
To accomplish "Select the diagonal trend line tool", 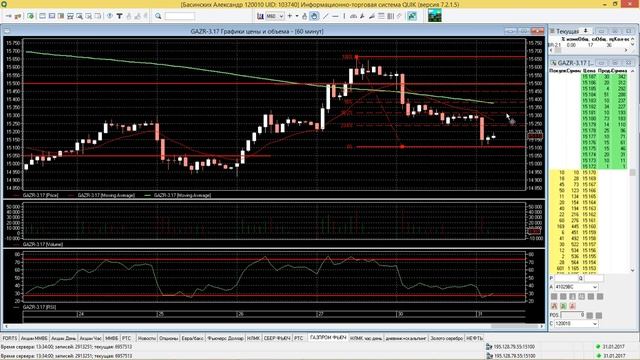I will click(x=326, y=16).
